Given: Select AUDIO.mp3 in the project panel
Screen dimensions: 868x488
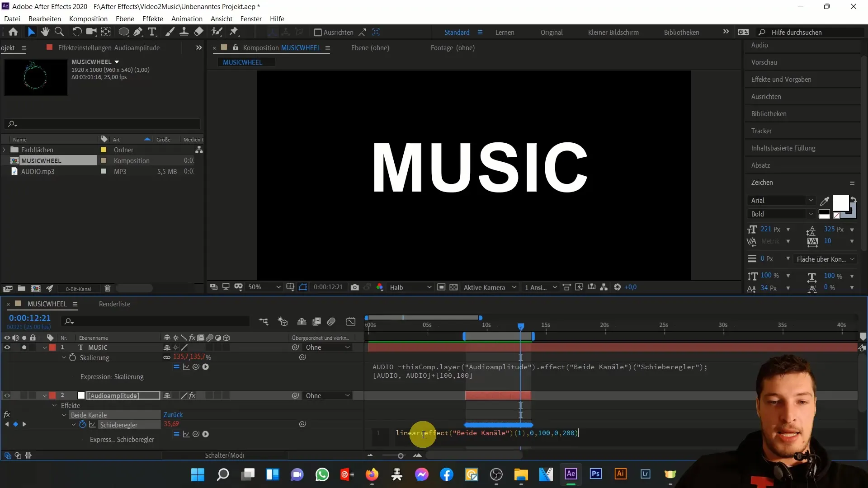Looking at the screenshot, I should [x=38, y=172].
